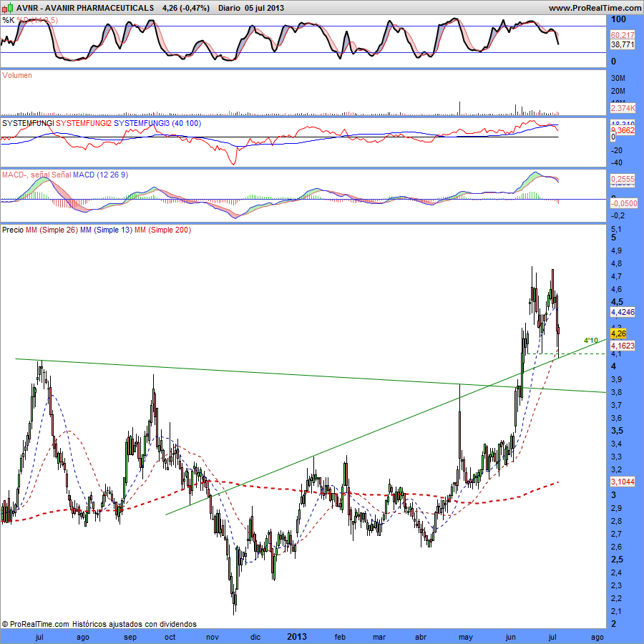
Task: Click the abr month marker on time axis
Action: click(421, 638)
